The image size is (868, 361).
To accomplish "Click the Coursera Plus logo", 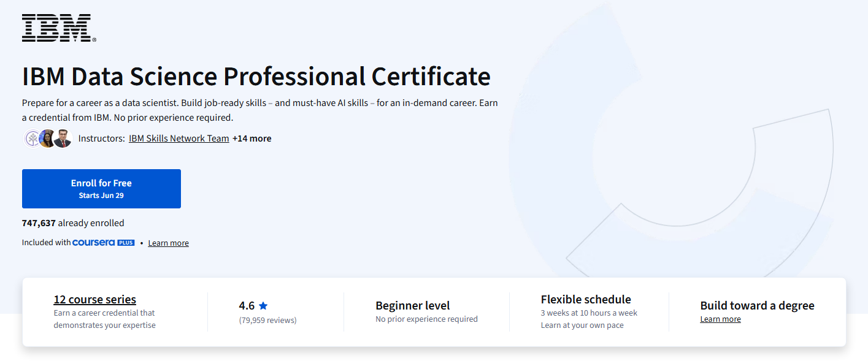I will 103,243.
